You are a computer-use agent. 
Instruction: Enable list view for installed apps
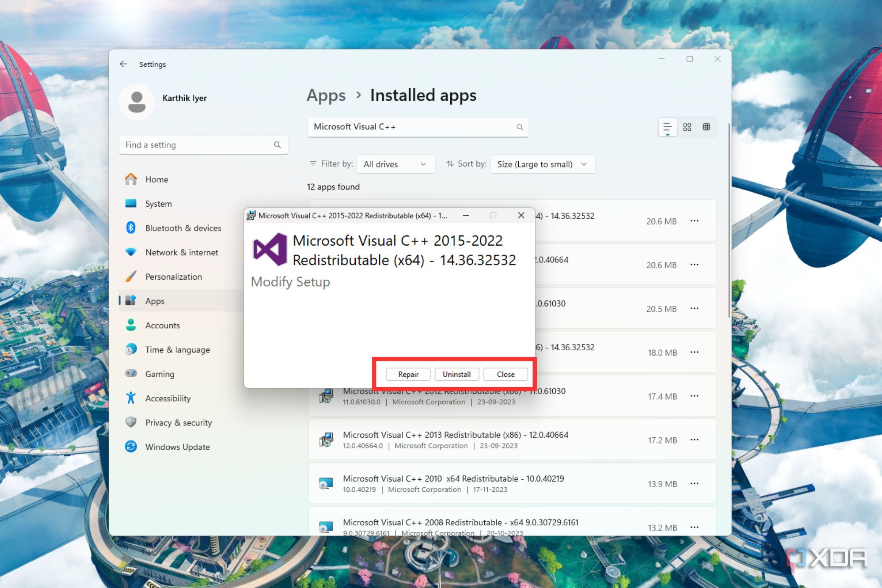pyautogui.click(x=667, y=127)
